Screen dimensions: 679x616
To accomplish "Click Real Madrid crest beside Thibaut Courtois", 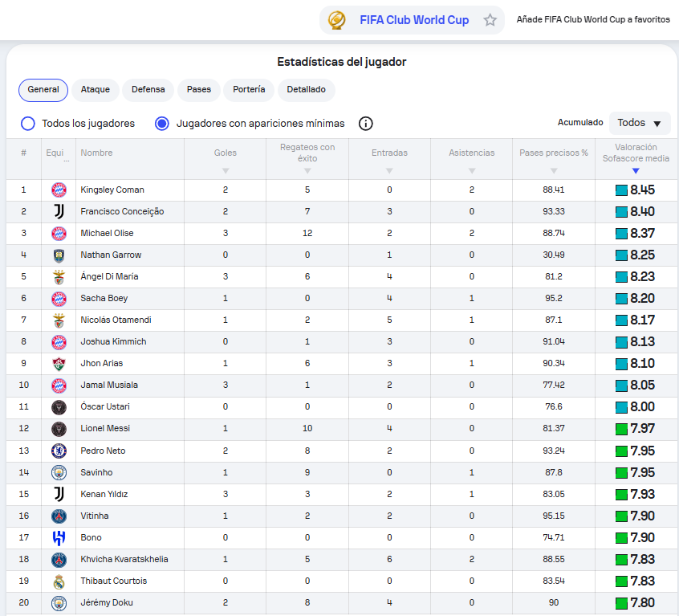I will [59, 581].
